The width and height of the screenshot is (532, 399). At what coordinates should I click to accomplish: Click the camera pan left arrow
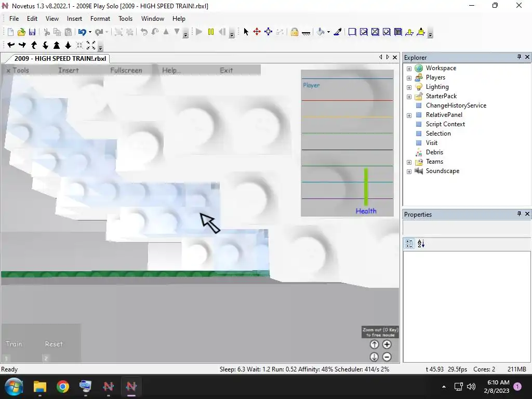click(11, 45)
